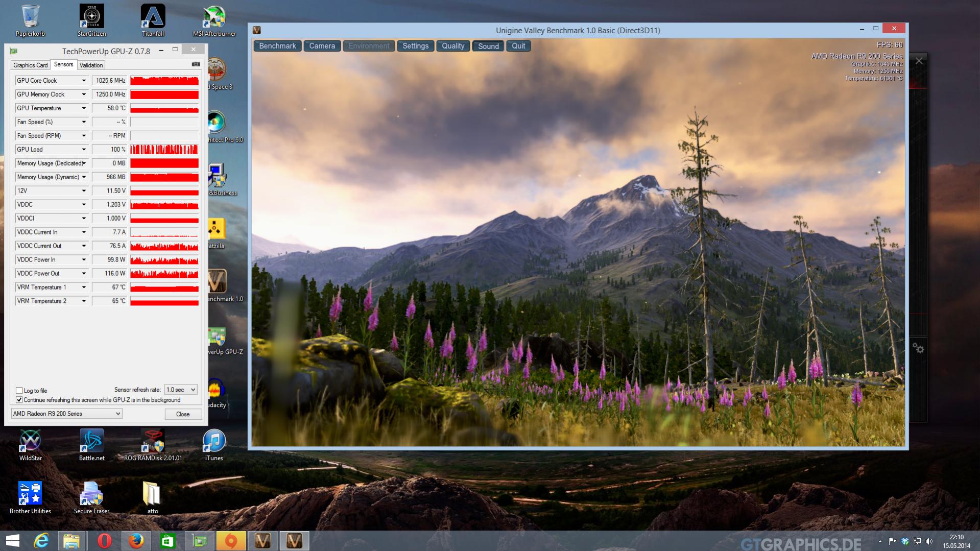Switch to second Valley taskbar icon
The image size is (980, 551).
294,541
